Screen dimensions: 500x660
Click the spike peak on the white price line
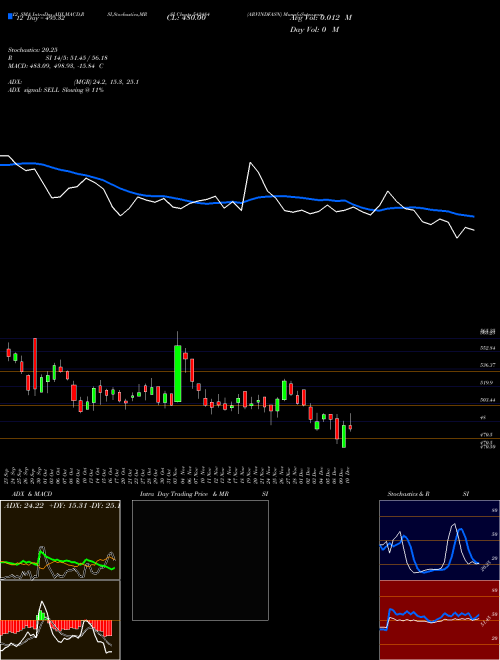(250, 163)
